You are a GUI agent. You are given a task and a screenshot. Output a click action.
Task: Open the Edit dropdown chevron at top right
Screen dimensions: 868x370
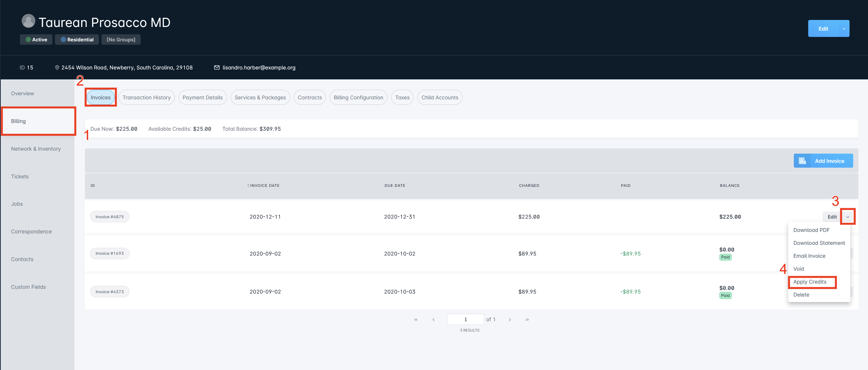point(843,28)
